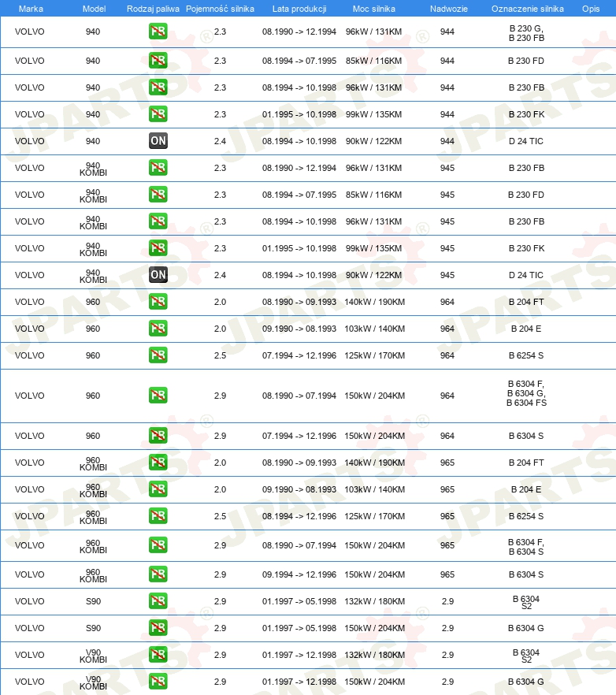
Task: Select the 'Rodzaj paliwa' column header
Action: [153, 9]
